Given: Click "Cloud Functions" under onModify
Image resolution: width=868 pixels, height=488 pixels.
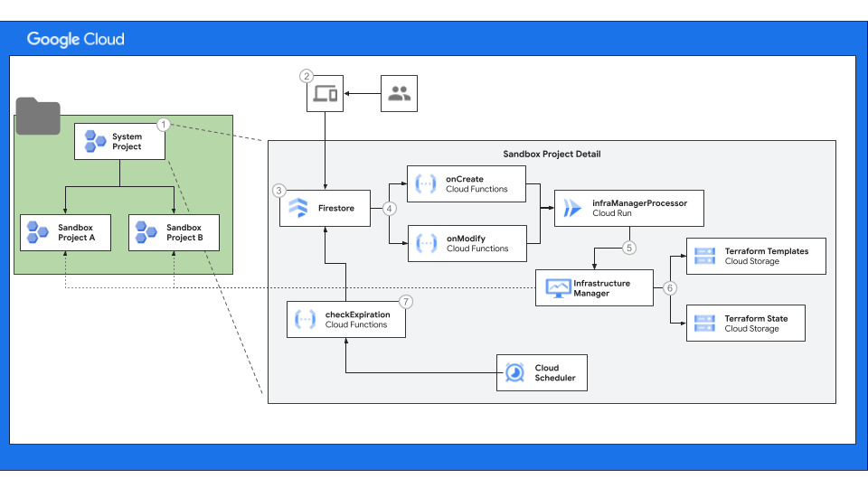Looking at the screenshot, I should tap(477, 249).
